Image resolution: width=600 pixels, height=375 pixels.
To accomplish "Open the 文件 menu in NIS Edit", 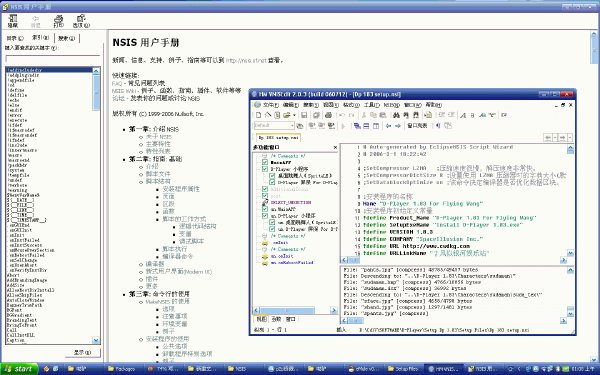I will (270, 104).
